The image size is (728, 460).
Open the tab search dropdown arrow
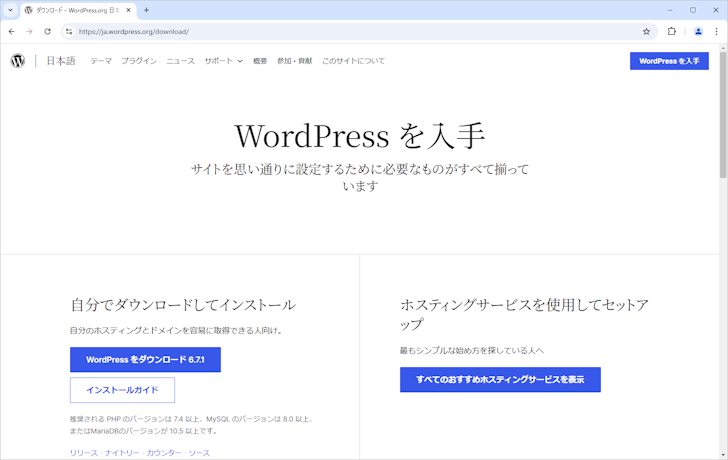(x=10, y=10)
